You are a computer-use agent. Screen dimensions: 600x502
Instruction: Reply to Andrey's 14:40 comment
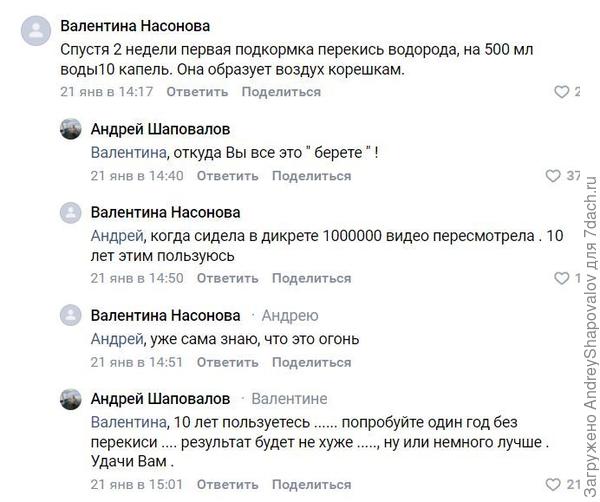227,176
